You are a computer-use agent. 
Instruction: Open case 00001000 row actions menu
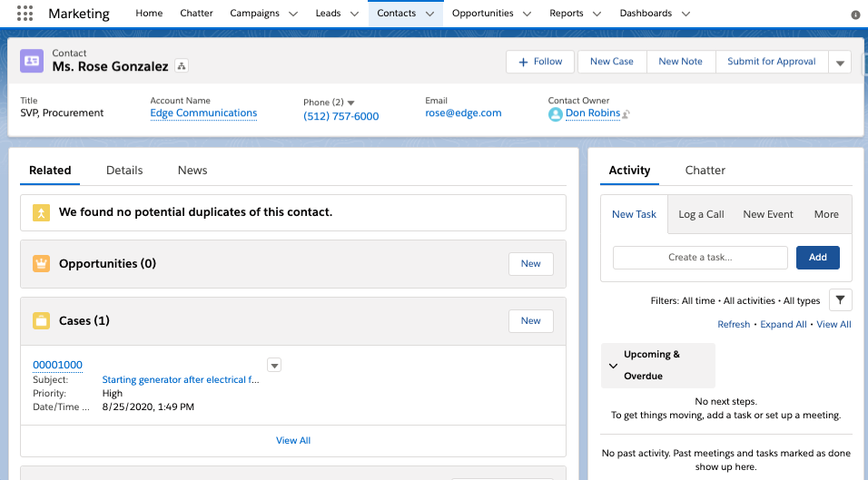pos(274,365)
